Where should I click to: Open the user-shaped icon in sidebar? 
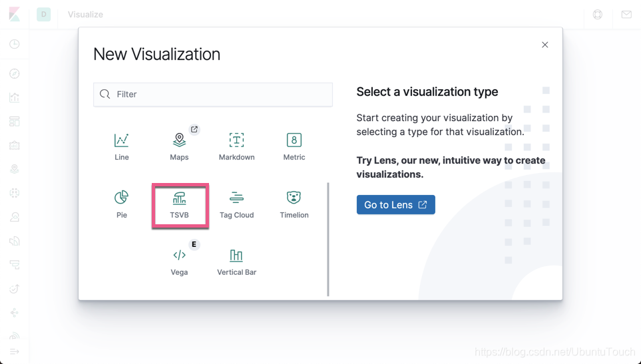[14, 217]
